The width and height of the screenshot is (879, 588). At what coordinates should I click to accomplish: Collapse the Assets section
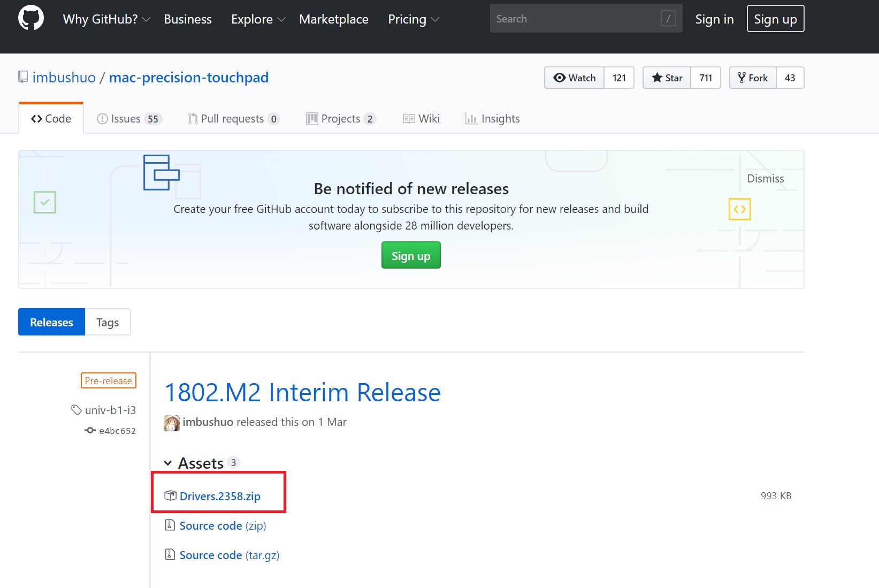tap(194, 463)
